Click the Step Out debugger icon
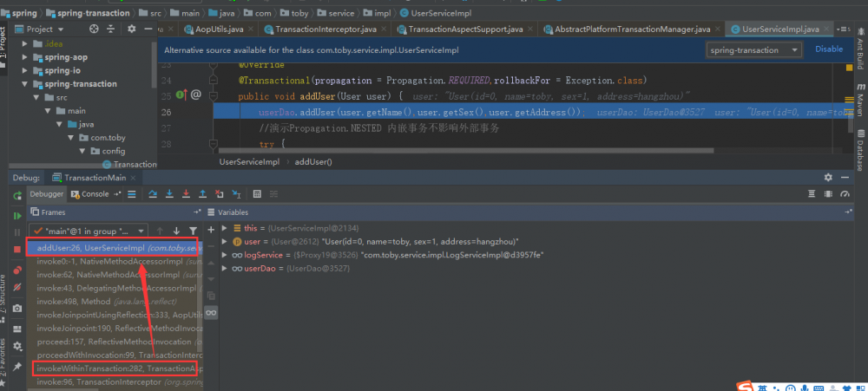 point(202,194)
